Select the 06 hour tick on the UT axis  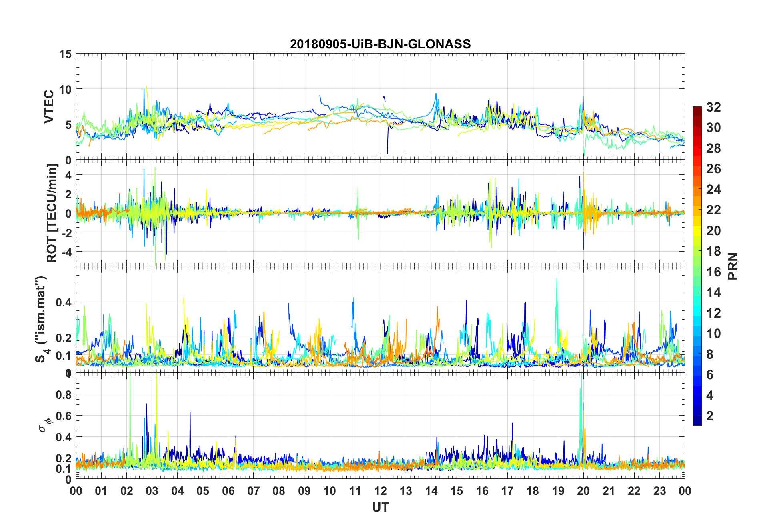tap(228, 491)
